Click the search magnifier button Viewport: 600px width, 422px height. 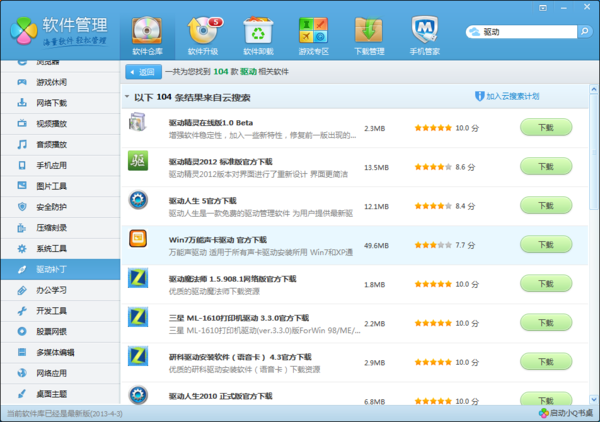[584, 31]
